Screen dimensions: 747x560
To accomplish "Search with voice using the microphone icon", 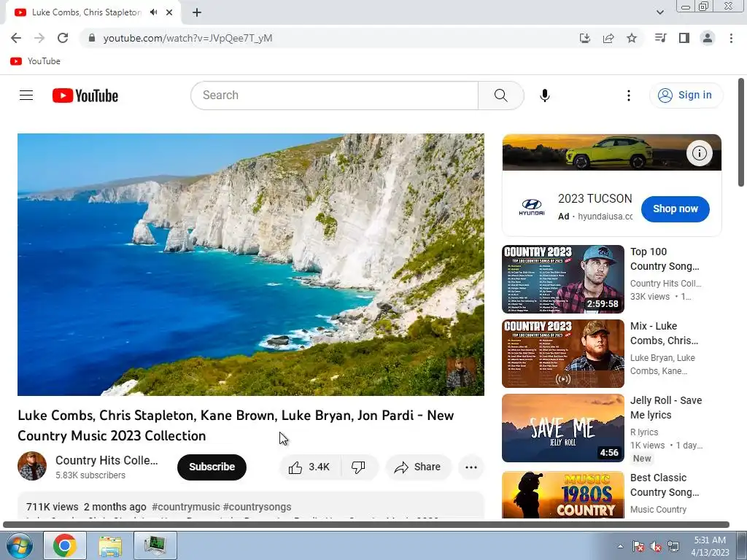I will pyautogui.click(x=544, y=96).
